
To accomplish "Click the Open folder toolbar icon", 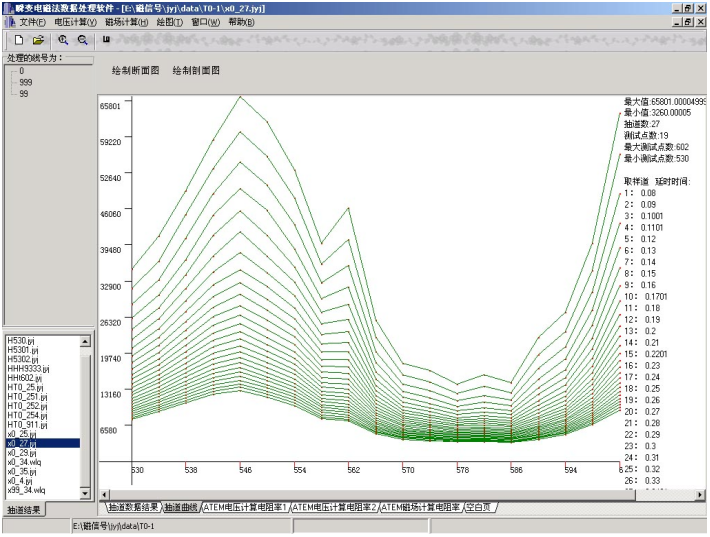I will coord(38,40).
